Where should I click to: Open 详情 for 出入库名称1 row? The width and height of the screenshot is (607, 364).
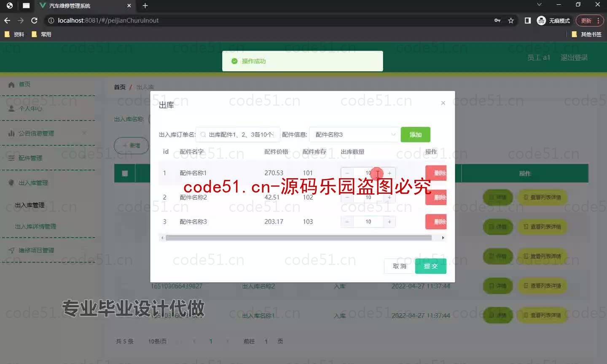[497, 315]
